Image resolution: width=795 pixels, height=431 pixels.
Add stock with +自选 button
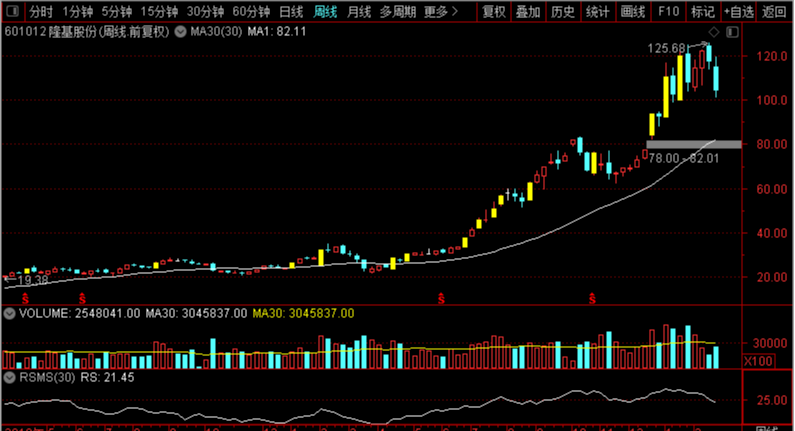pos(738,12)
